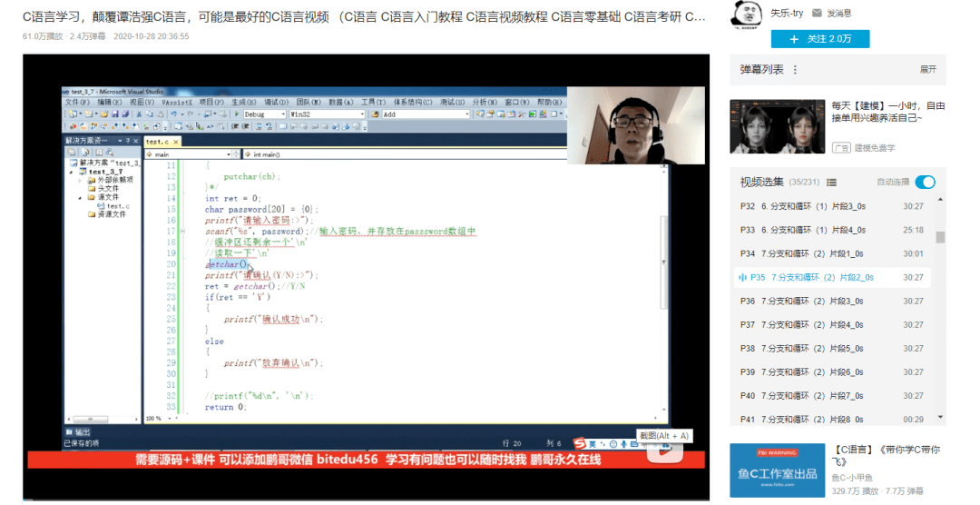
Task: Click the code editor vertical scrollbar
Action: coord(663,262)
